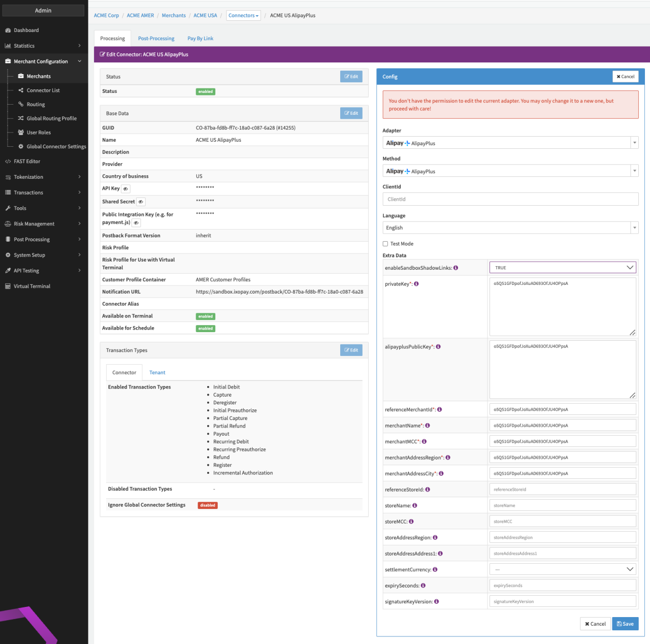Click the Virtual Terminal sidebar icon
Screen dimensions: 650x644
point(8,286)
